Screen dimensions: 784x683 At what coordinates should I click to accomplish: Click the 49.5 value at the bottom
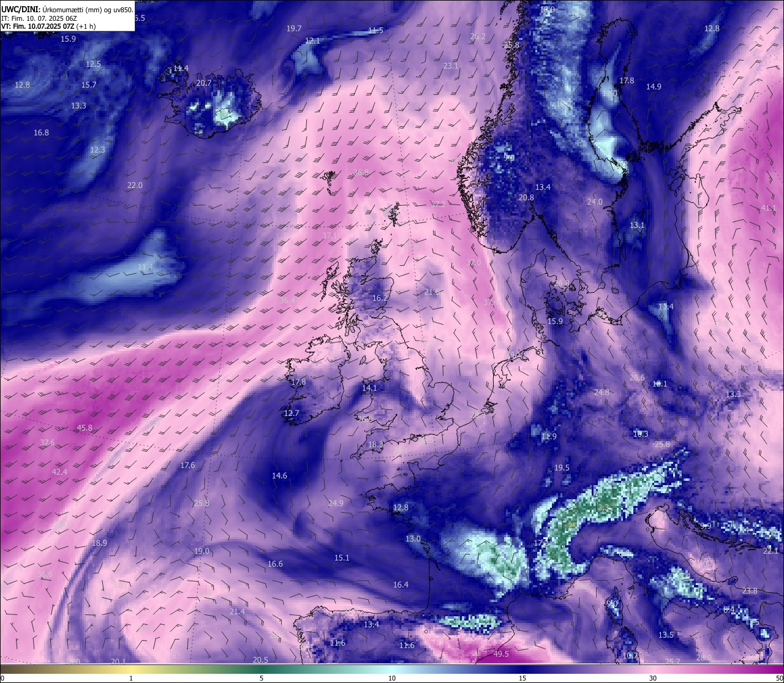501,654
